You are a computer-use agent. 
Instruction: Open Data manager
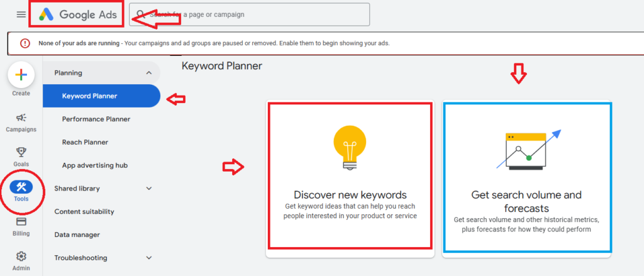coord(77,235)
